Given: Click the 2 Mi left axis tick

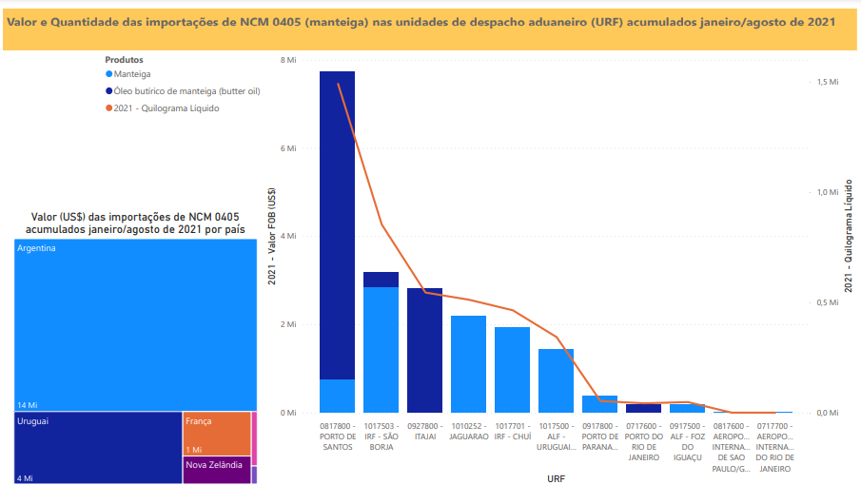Looking at the screenshot, I should pos(288,324).
